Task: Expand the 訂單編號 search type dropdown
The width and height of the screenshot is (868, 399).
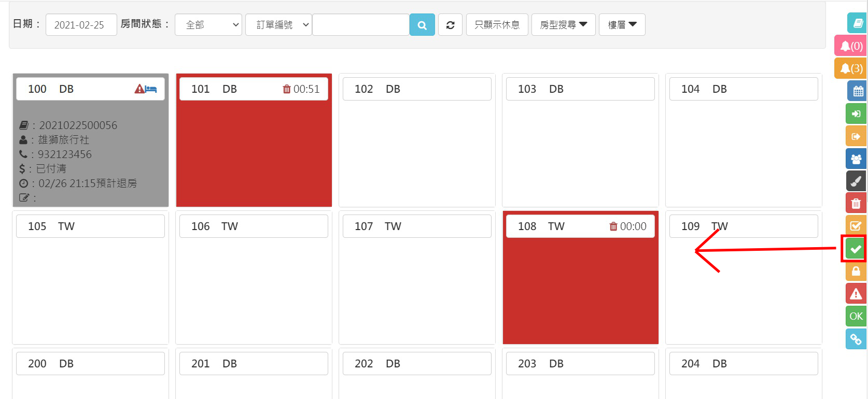Action: (x=278, y=25)
